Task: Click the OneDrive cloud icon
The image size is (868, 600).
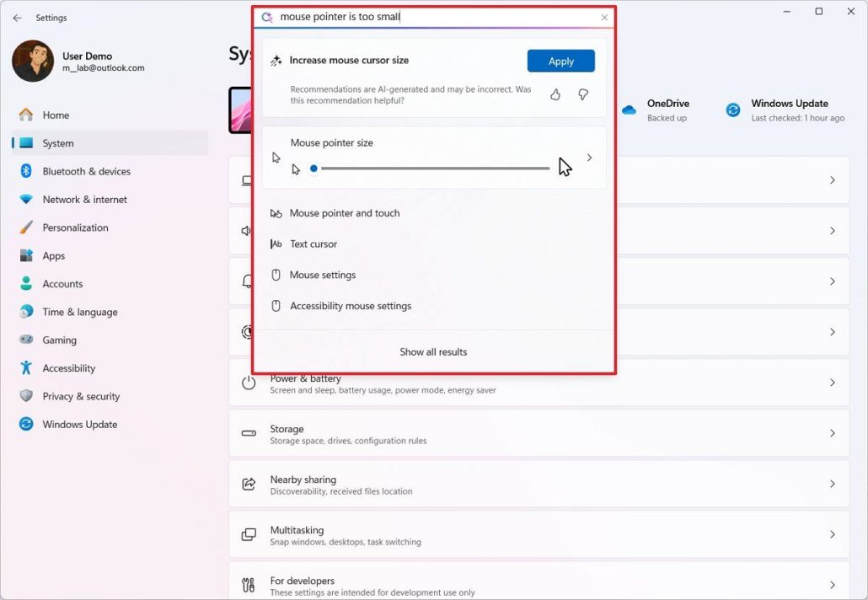Action: (628, 110)
